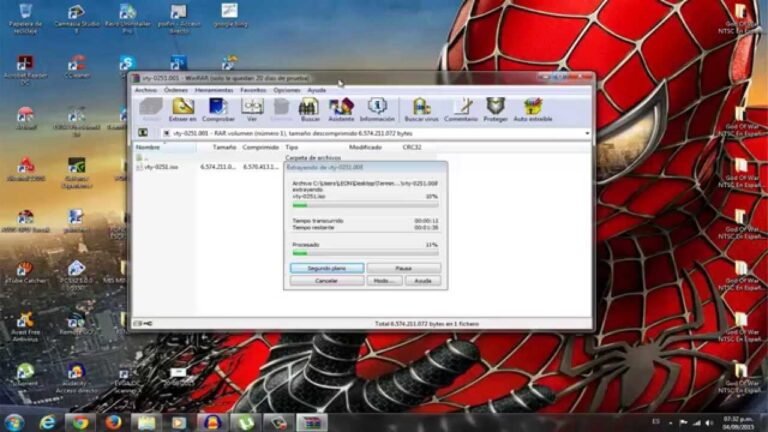Open the Opciones menu

pos(287,90)
